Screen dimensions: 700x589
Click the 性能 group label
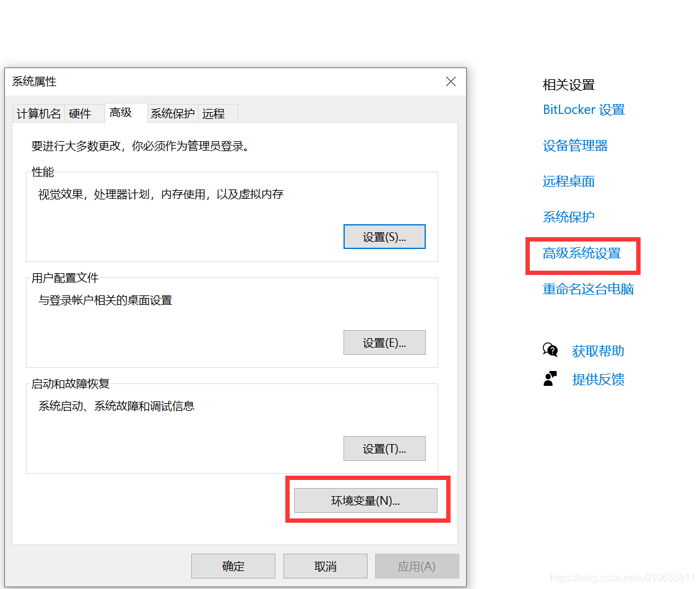click(x=43, y=172)
